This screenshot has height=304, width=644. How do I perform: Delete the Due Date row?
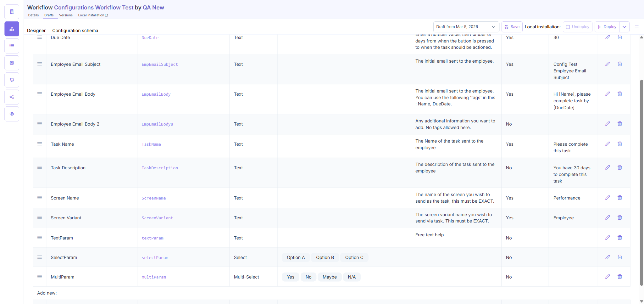(620, 37)
